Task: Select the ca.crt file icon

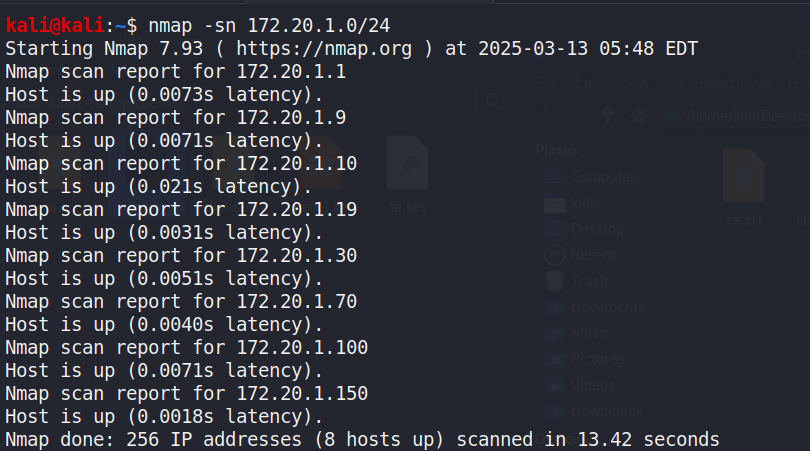Action: pos(744,176)
